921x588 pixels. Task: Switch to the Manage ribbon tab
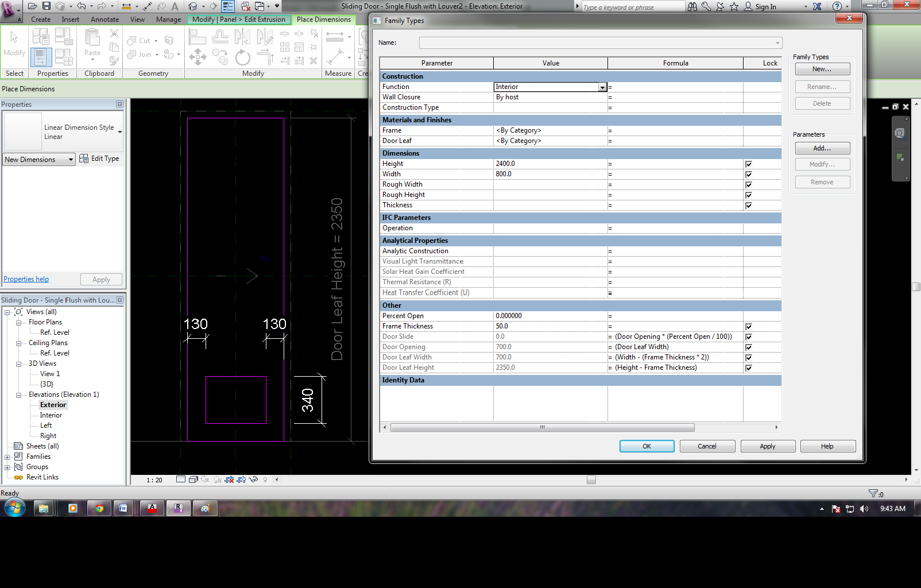[x=168, y=20]
